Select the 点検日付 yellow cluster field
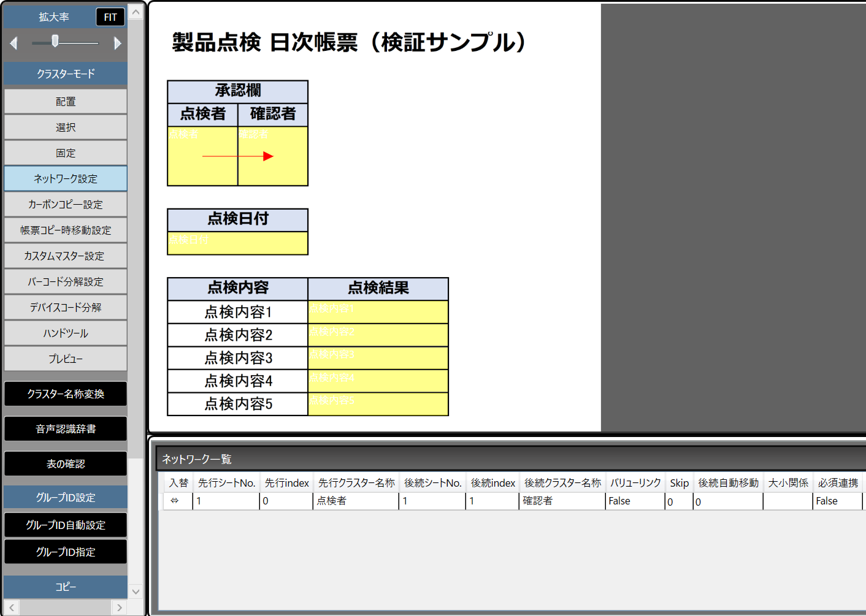 [x=237, y=243]
